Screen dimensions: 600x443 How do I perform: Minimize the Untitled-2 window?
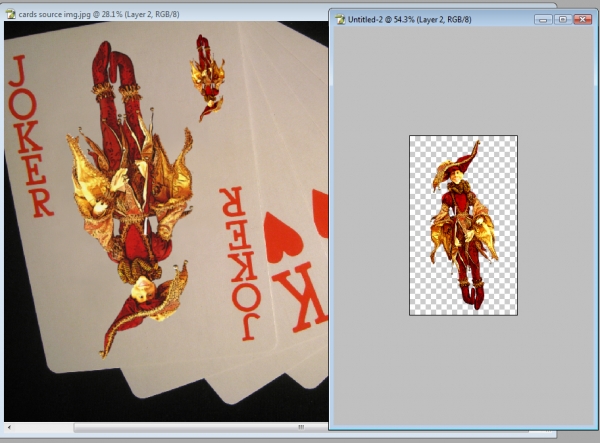pyautogui.click(x=543, y=20)
